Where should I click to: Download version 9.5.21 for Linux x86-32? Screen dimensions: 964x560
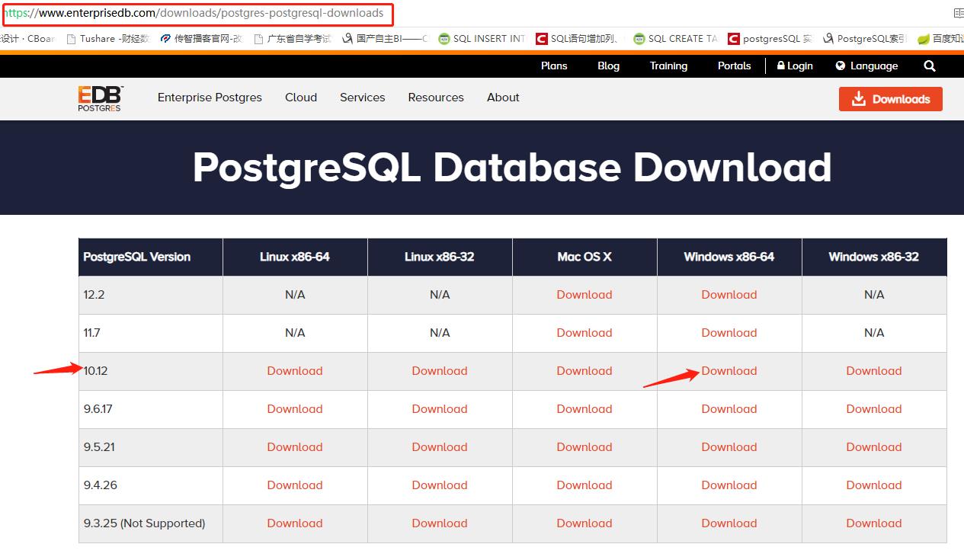click(x=440, y=447)
